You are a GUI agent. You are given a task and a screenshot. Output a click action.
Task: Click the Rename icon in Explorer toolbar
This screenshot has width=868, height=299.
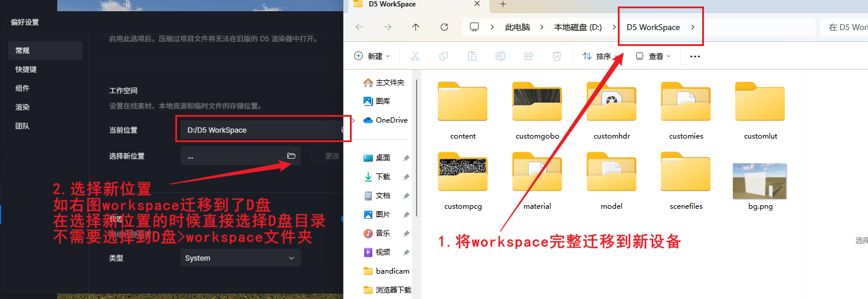(500, 56)
